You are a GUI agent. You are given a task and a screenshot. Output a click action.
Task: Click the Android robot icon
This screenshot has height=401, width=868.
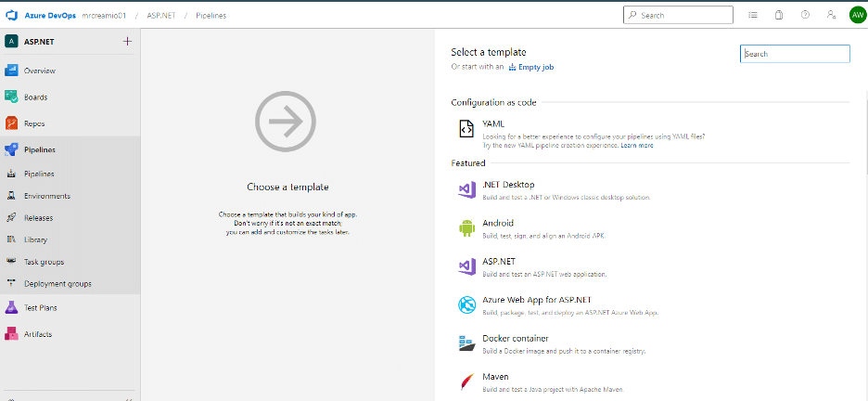pyautogui.click(x=466, y=228)
